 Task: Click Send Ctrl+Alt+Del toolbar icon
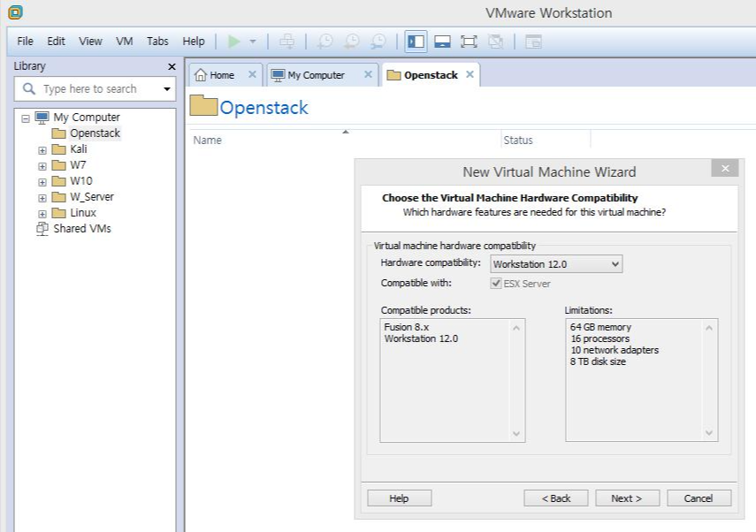(286, 42)
